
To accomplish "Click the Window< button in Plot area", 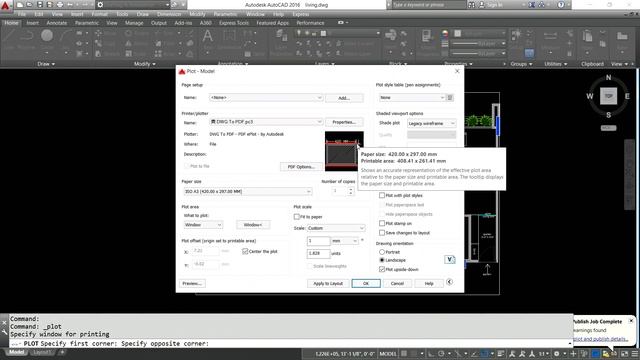I will (253, 225).
